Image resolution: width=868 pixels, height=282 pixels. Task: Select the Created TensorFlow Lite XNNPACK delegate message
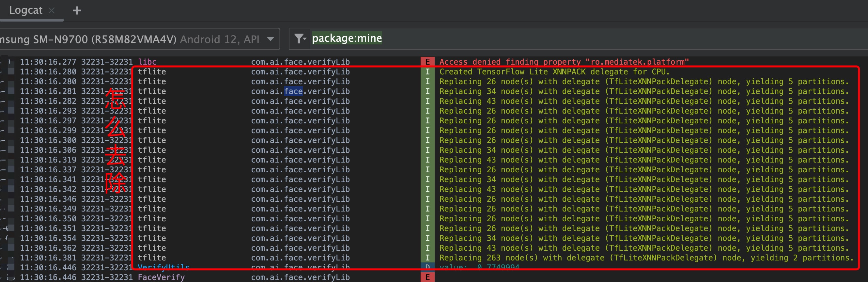(554, 72)
